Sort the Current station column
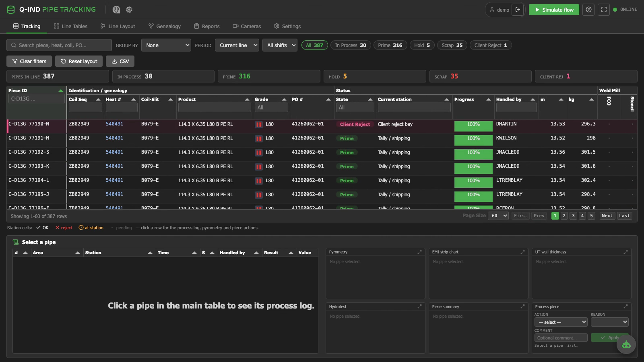644x362 pixels. (x=446, y=99)
